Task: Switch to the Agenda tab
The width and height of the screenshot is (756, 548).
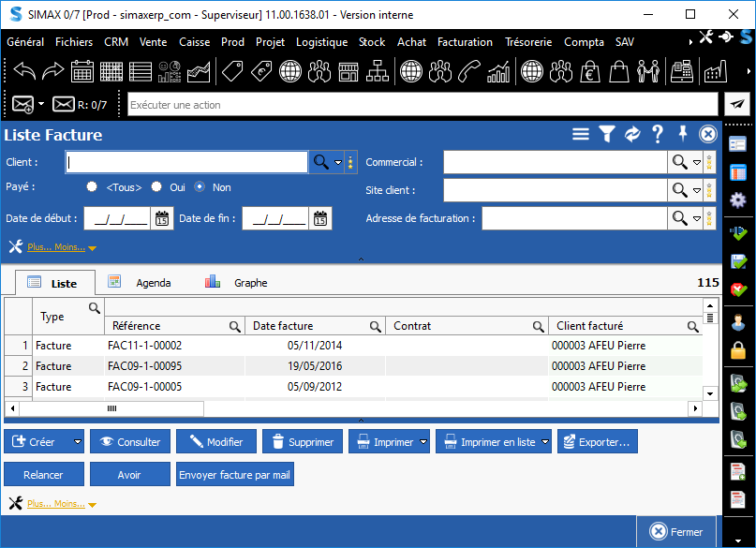Action: (153, 282)
